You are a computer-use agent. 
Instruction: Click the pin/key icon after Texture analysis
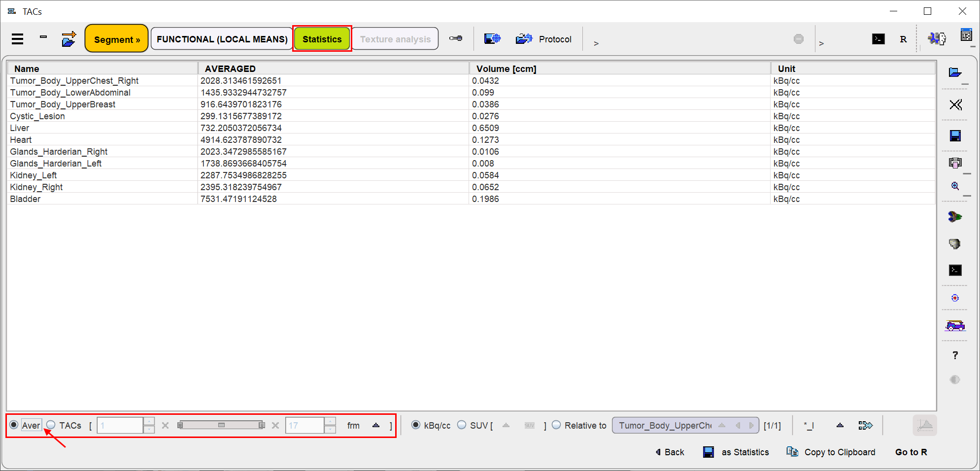456,38
